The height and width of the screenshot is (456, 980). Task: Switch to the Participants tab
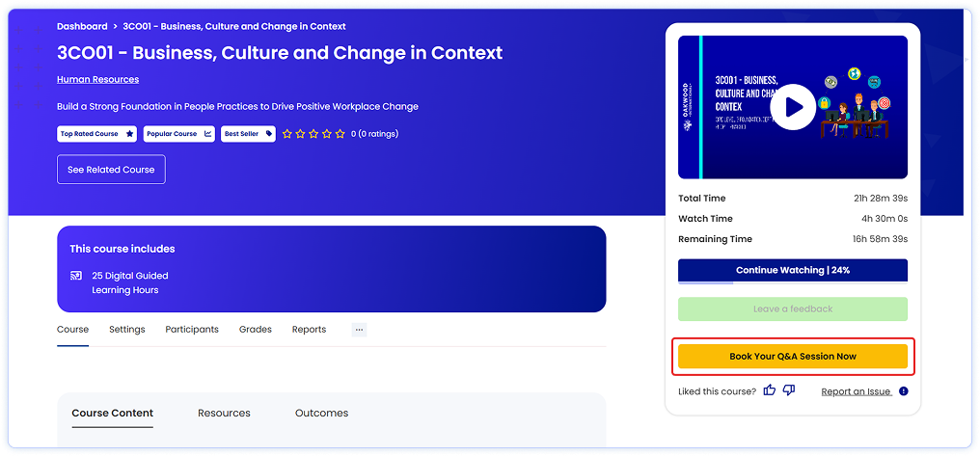(x=192, y=330)
